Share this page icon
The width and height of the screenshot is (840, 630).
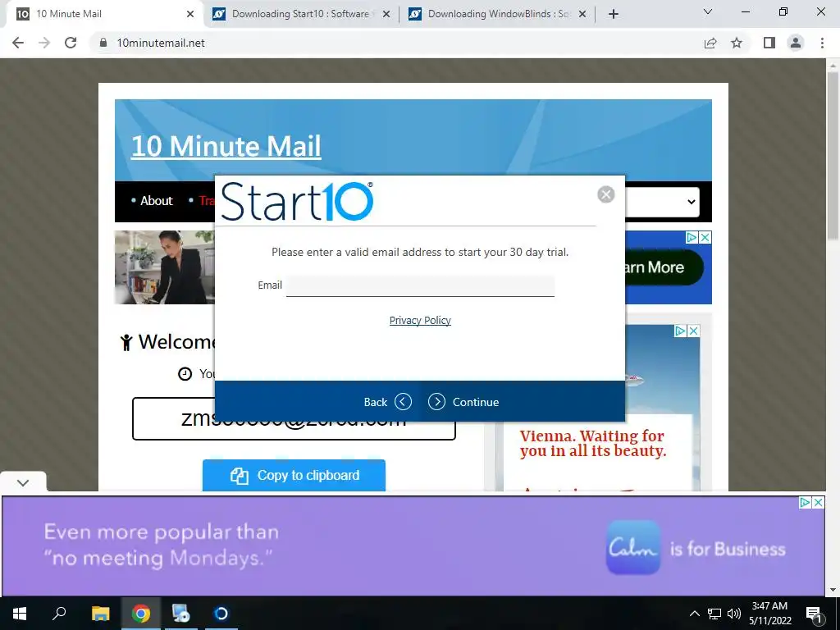pos(710,43)
